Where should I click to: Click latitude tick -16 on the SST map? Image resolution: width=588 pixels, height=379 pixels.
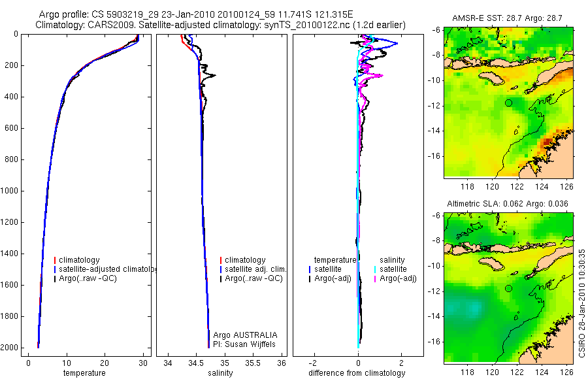click(x=434, y=156)
